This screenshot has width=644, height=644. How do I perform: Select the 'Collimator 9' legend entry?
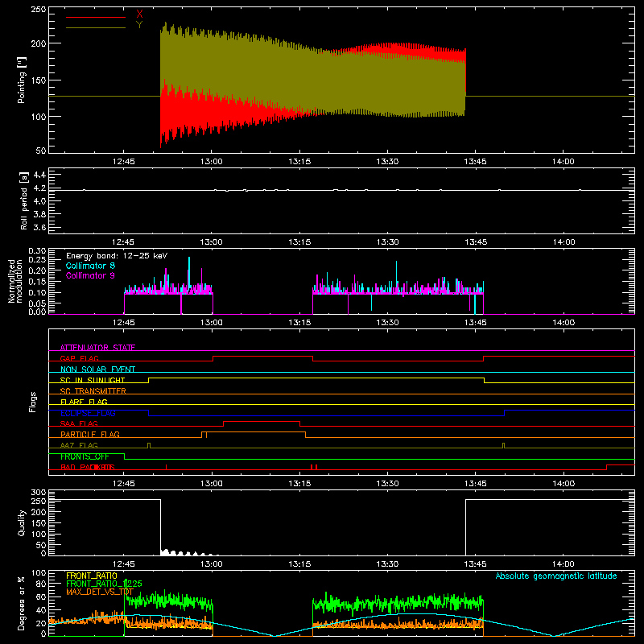coord(90,275)
